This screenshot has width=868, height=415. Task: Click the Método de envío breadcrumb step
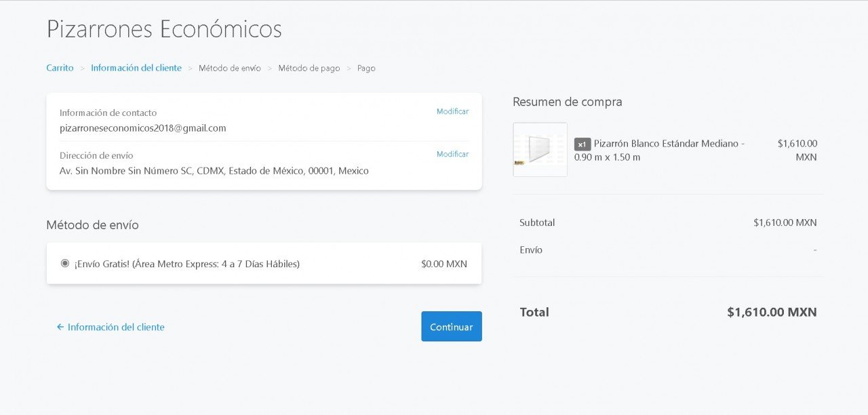(229, 68)
